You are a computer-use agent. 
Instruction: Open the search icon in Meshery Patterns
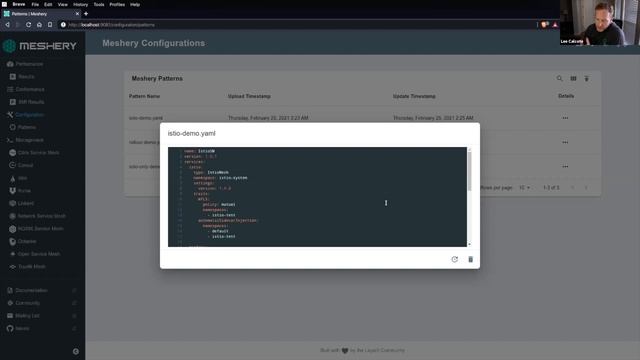click(559, 78)
